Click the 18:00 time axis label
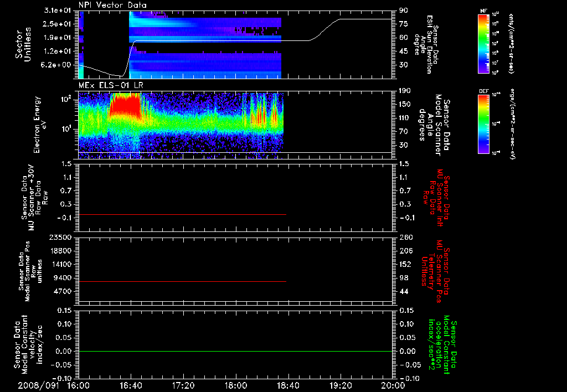This screenshot has height=392, width=567. pyautogui.click(x=236, y=385)
